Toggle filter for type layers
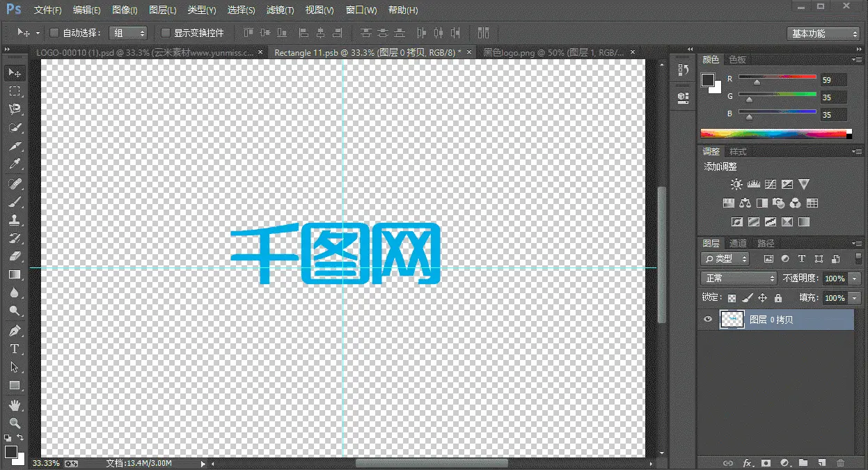This screenshot has height=470, width=868. [801, 258]
